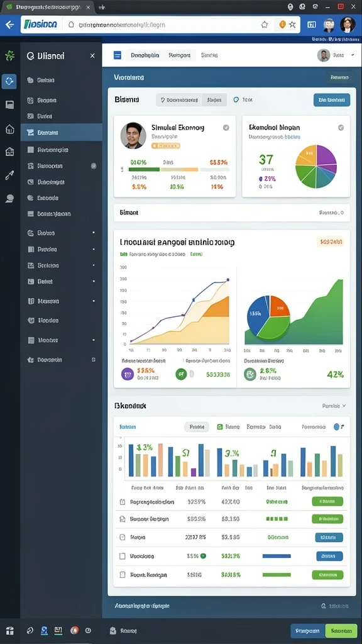Toggle the small pill next to green round icon

(191, 374)
